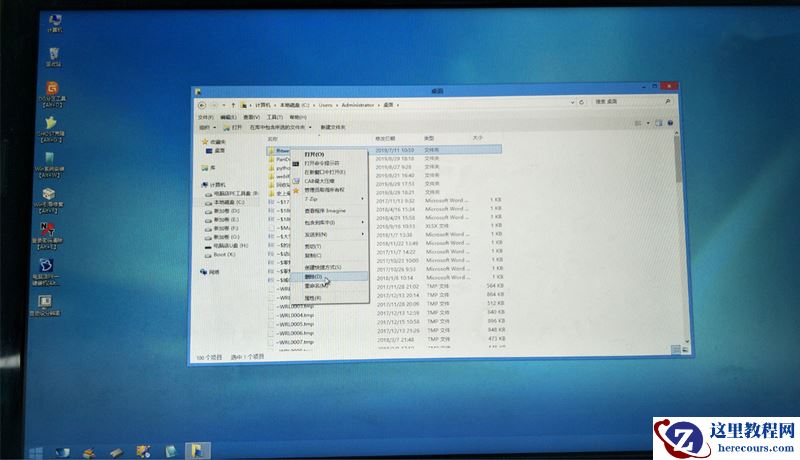Launch the NT password reset (Alt+E) shortcut
The width and height of the screenshot is (800, 460).
pyautogui.click(x=47, y=236)
